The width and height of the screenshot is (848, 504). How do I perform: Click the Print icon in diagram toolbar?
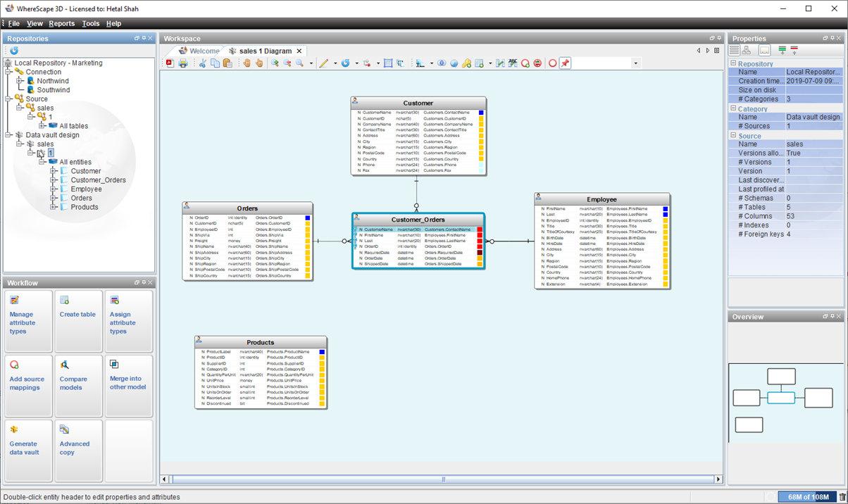coord(183,63)
